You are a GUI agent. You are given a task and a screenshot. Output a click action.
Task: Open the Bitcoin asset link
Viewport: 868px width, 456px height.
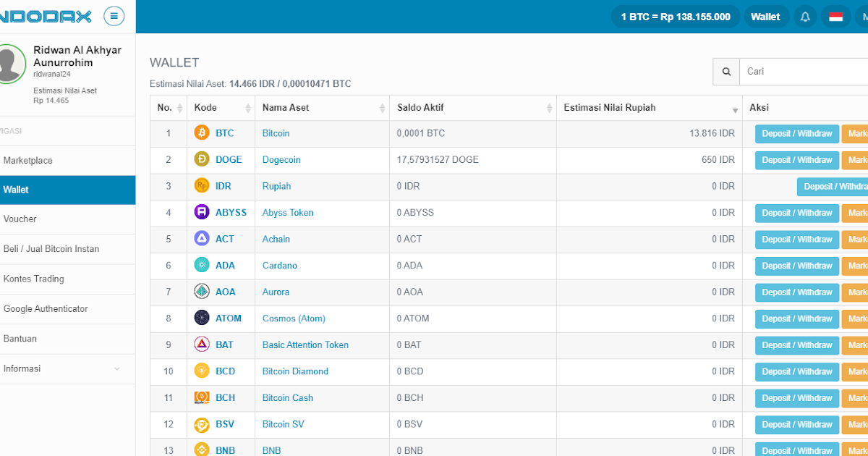276,133
